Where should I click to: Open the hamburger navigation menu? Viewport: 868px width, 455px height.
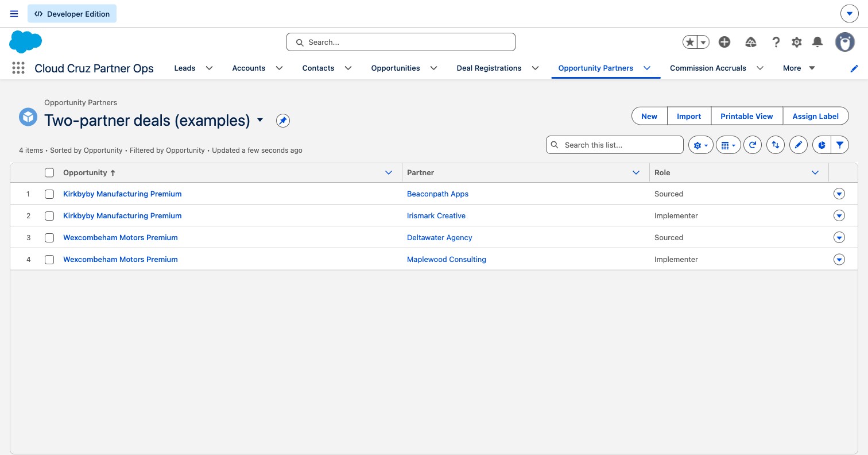14,14
